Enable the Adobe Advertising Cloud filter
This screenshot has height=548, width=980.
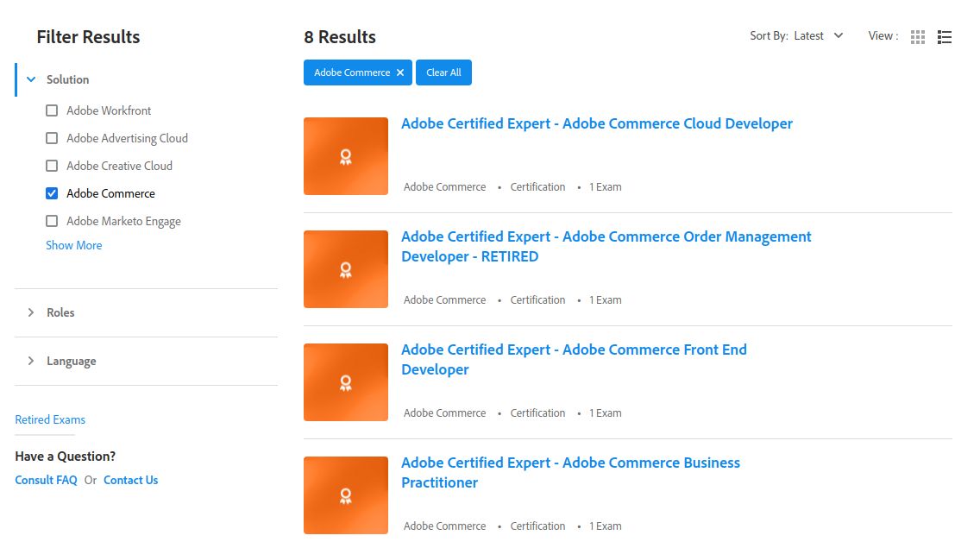(x=52, y=138)
